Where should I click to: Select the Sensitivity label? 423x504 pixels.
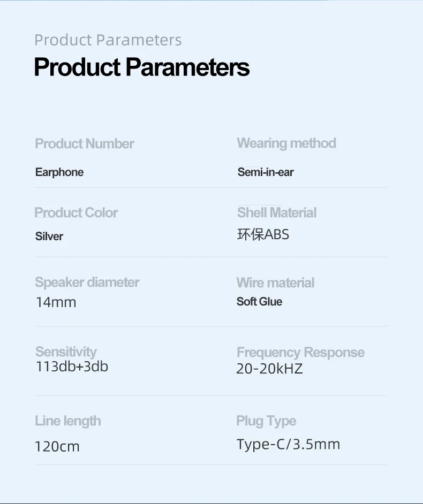(x=66, y=352)
